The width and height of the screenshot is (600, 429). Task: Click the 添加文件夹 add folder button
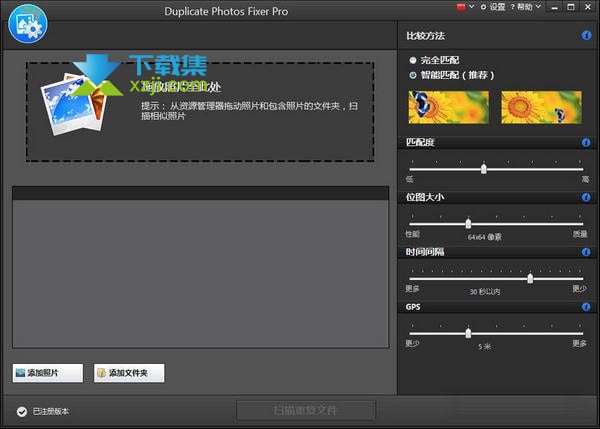point(129,373)
